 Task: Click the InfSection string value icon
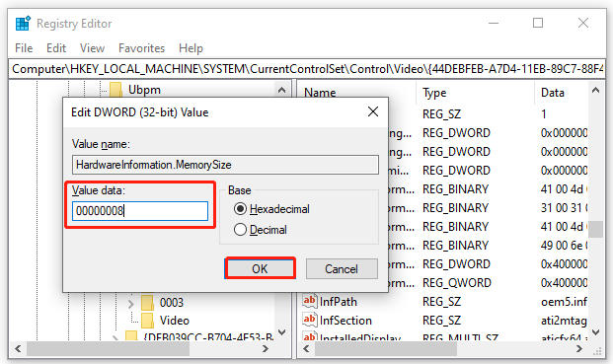(x=309, y=320)
